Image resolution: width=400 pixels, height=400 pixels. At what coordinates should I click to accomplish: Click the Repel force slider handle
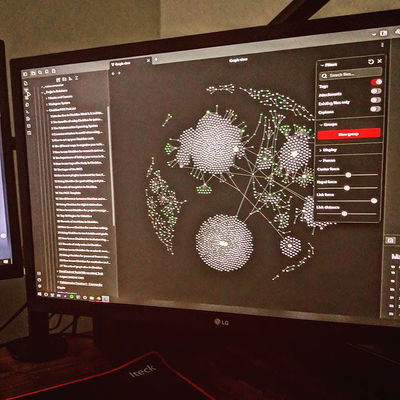[x=347, y=188]
